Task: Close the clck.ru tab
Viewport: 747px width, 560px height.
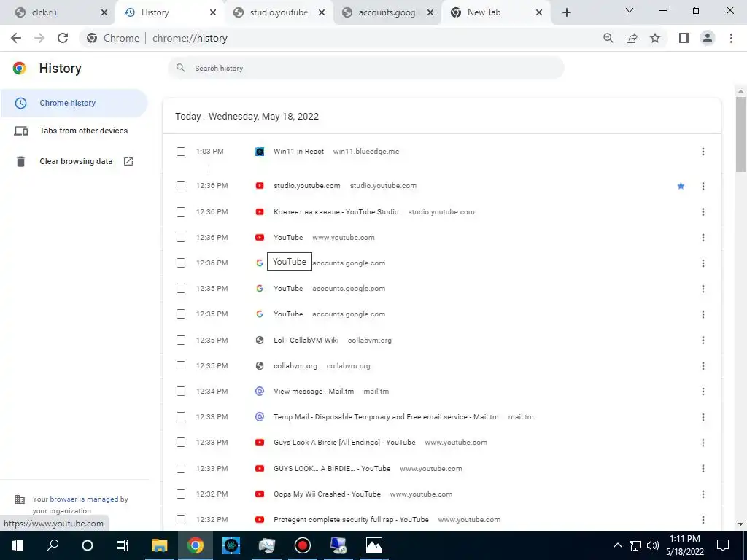Action: (x=104, y=13)
